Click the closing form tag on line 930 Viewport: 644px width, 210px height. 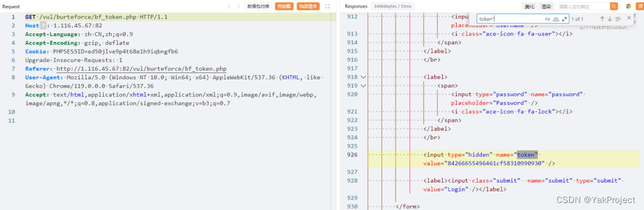pyautogui.click(x=408, y=206)
